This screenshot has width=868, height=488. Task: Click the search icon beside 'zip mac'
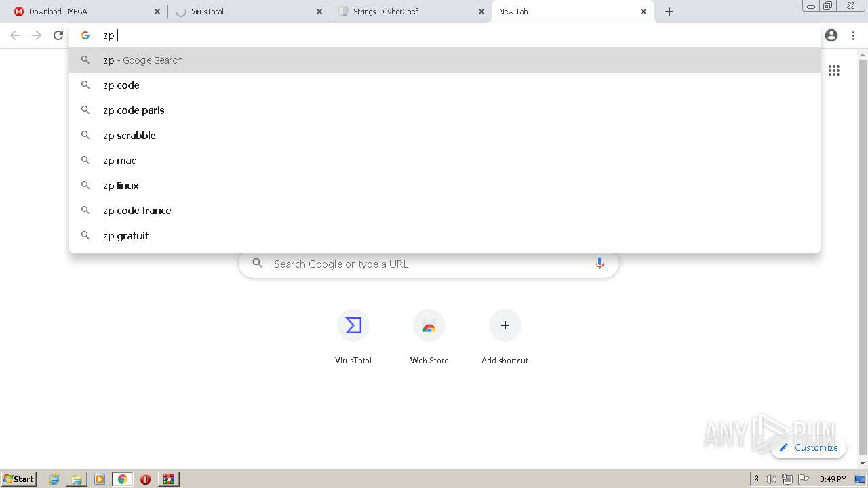coord(85,160)
